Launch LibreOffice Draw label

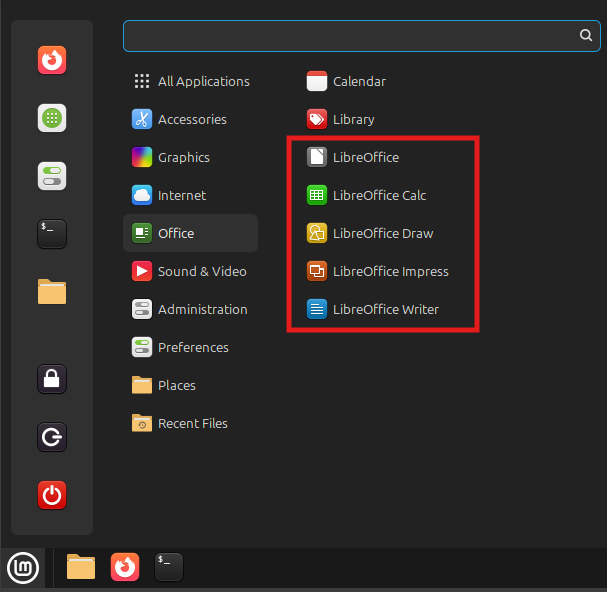point(383,233)
